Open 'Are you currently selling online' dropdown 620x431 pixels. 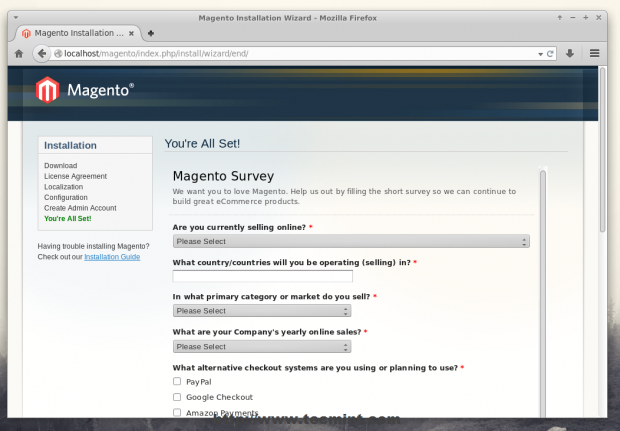pyautogui.click(x=351, y=241)
